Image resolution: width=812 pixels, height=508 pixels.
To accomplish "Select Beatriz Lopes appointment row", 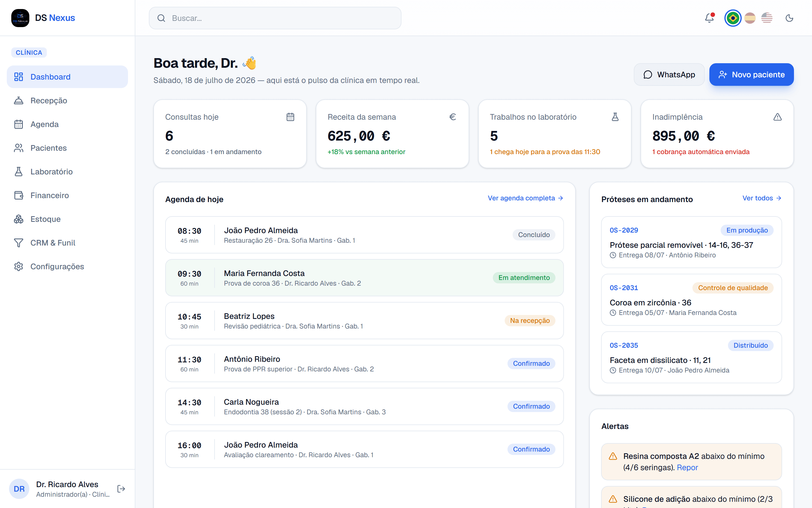I will point(364,321).
